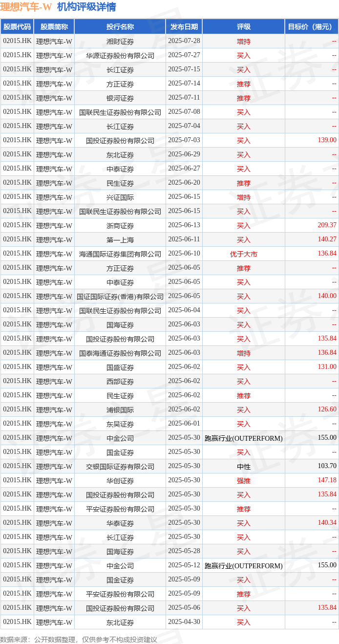The height and width of the screenshot is (644, 339).
Task: Click the date 2025-07-14
Action: click(184, 84)
